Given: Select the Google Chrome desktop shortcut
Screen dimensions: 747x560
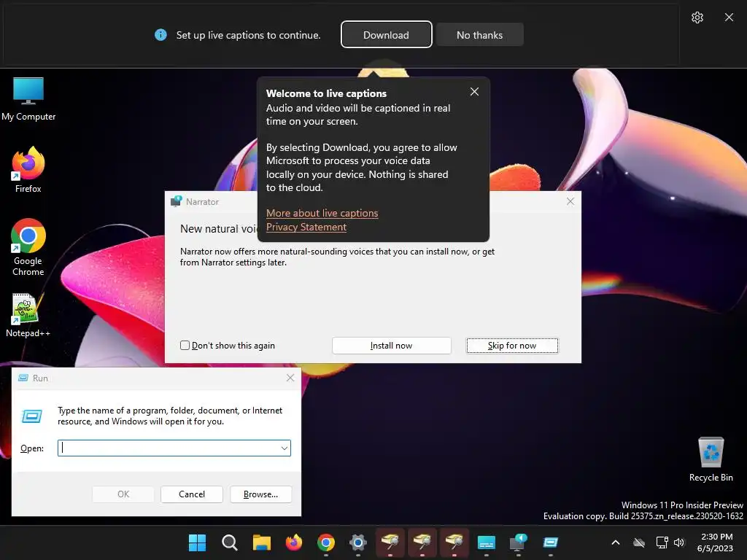Looking at the screenshot, I should click(28, 248).
